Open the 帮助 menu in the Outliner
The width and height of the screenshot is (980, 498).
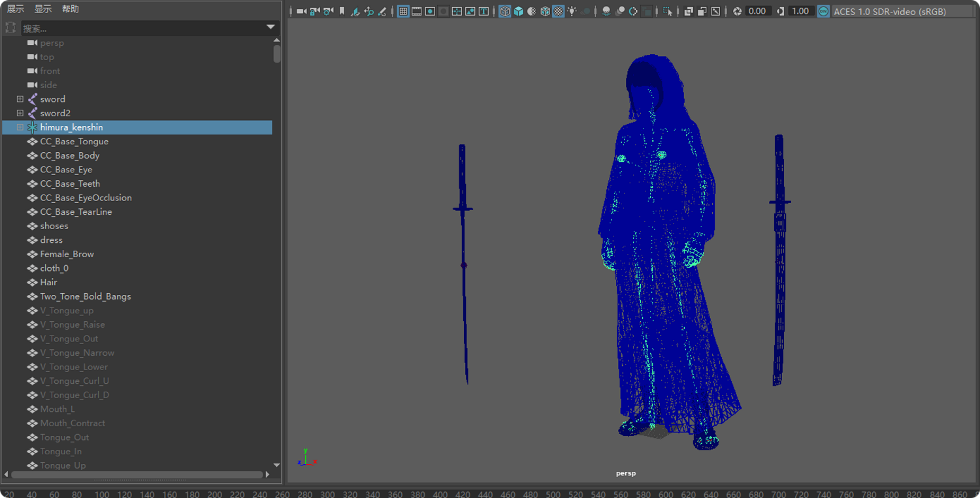(x=71, y=9)
